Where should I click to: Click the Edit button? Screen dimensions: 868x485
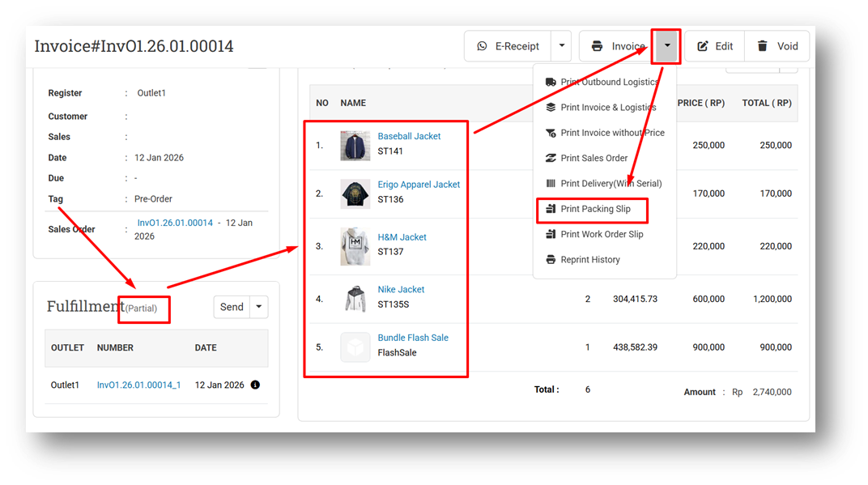[x=715, y=46]
